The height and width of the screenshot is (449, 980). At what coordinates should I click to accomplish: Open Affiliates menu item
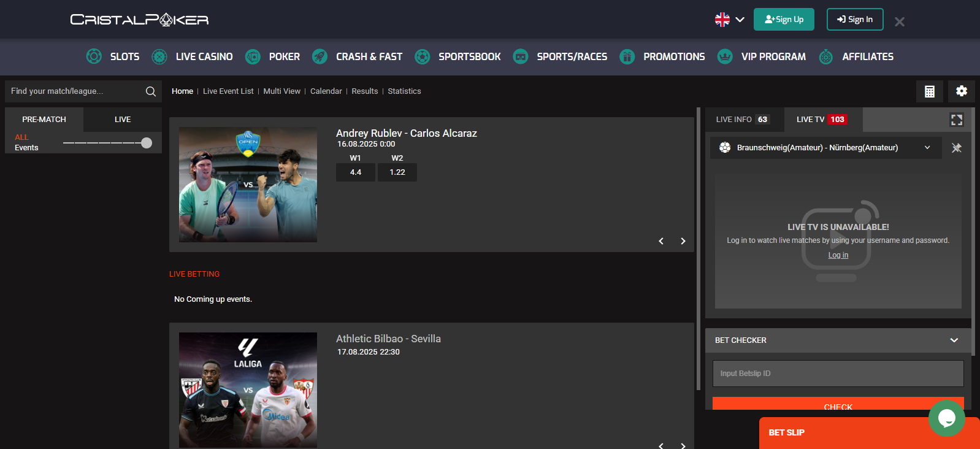pos(868,56)
